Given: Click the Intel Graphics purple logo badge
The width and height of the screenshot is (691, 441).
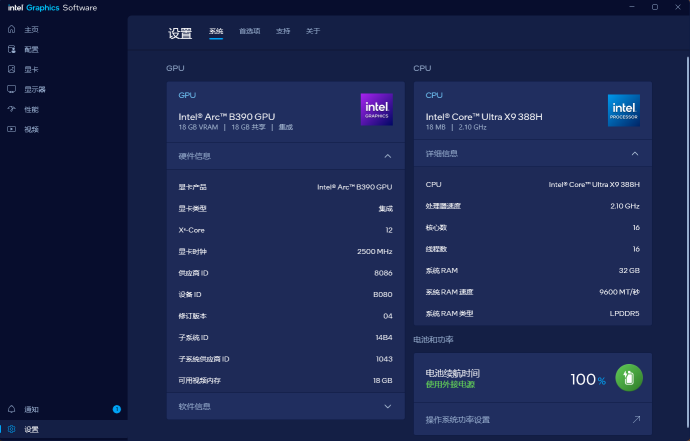Looking at the screenshot, I should coord(376,109).
